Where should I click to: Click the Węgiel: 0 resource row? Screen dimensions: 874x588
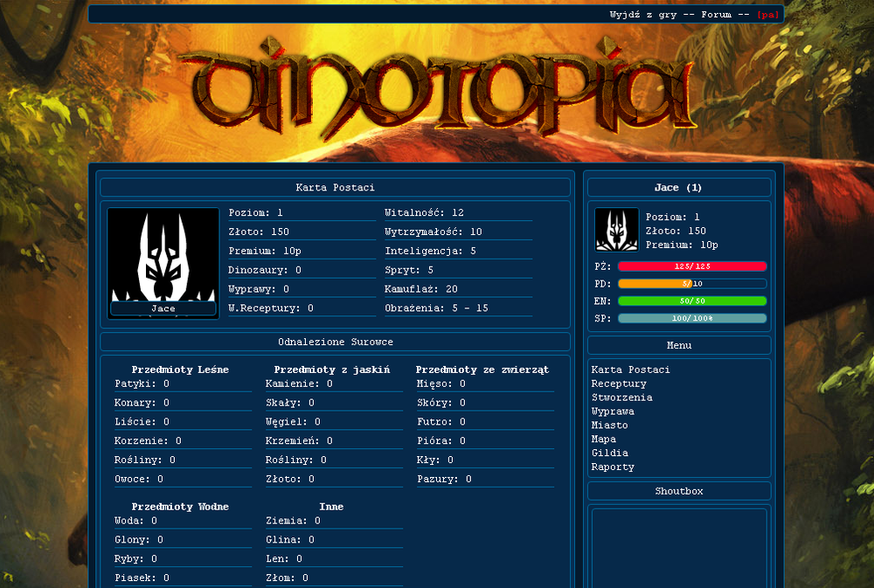click(334, 422)
